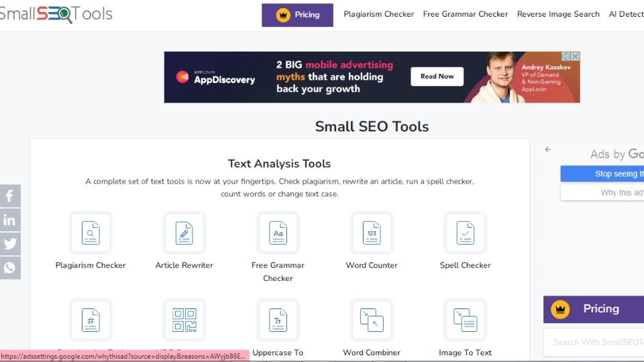Image resolution: width=644 pixels, height=362 pixels.
Task: Click the crown icon in header Pricing button
Action: click(283, 15)
